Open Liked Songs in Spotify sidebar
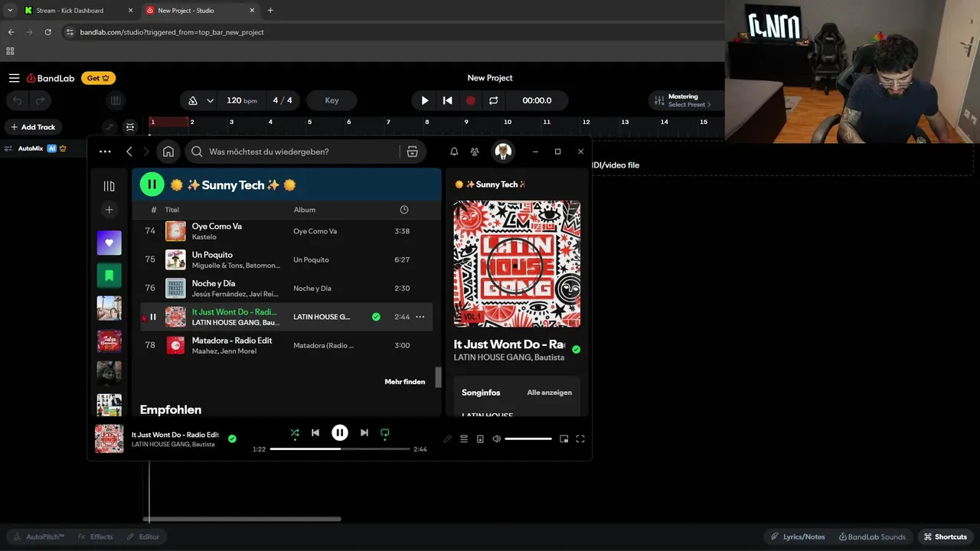The height and width of the screenshot is (551, 980). (109, 243)
